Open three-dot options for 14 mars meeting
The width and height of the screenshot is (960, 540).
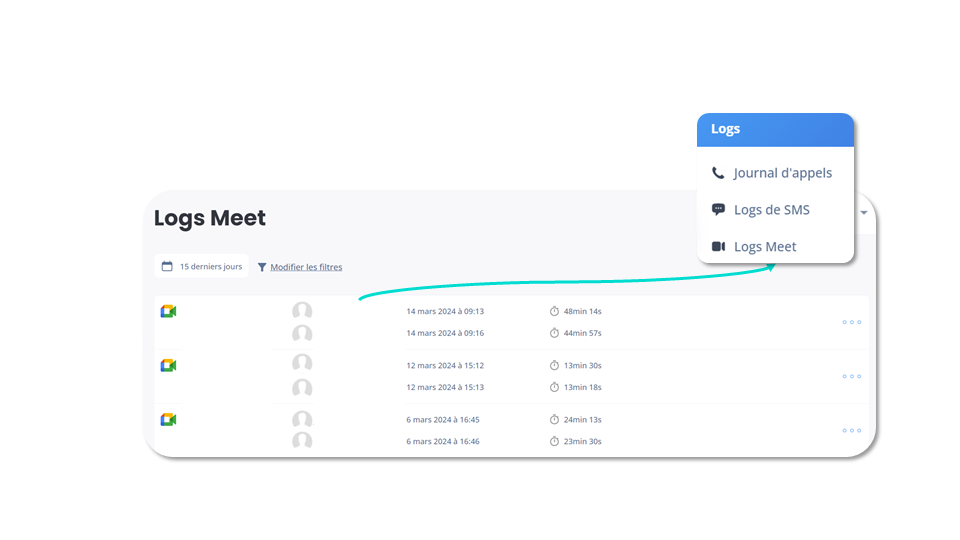(852, 322)
